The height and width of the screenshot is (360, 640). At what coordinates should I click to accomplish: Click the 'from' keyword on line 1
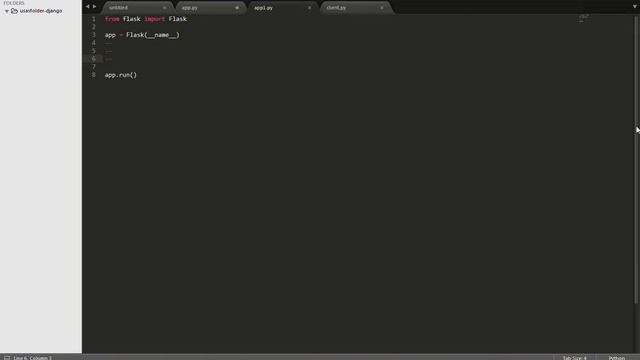point(112,19)
